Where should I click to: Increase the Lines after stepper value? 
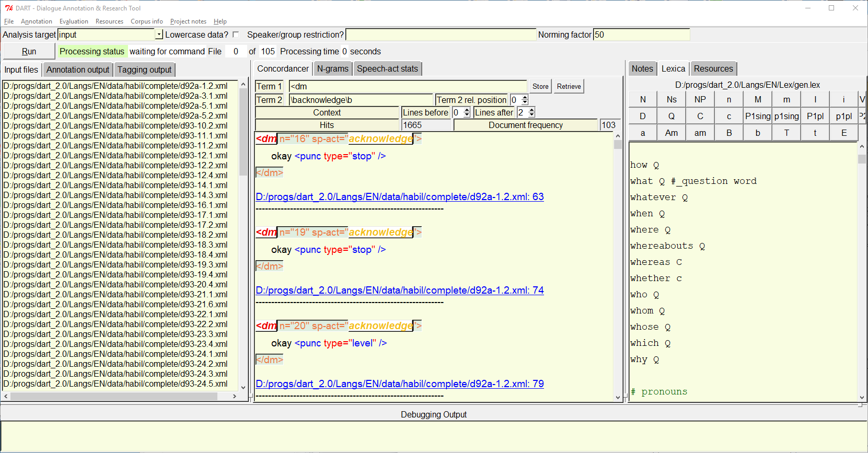tap(531, 110)
